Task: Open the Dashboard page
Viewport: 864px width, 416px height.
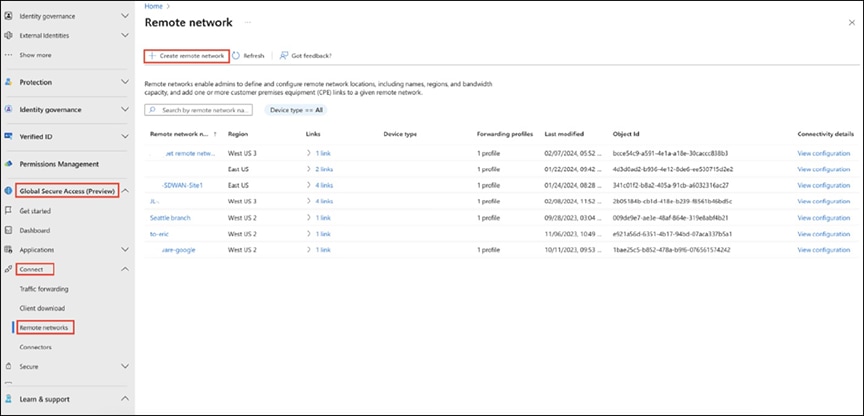Action: pyautogui.click(x=35, y=230)
